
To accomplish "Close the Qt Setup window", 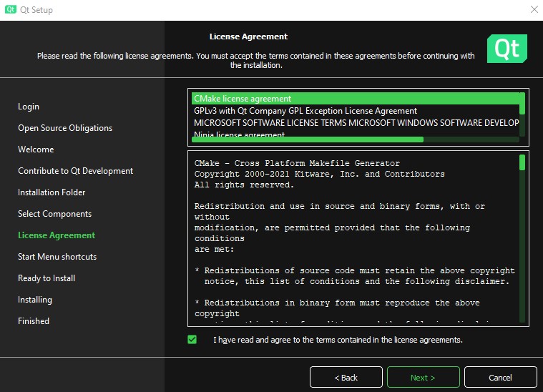I will pos(534,9).
